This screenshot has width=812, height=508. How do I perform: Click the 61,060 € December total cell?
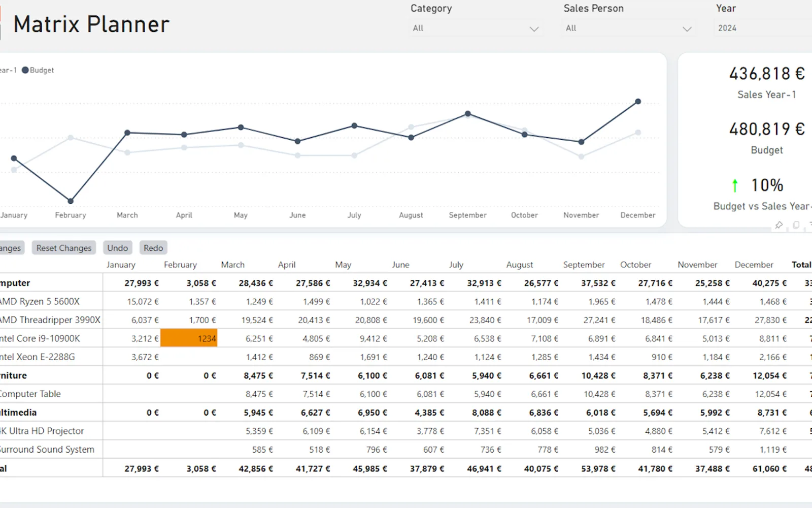(x=769, y=468)
